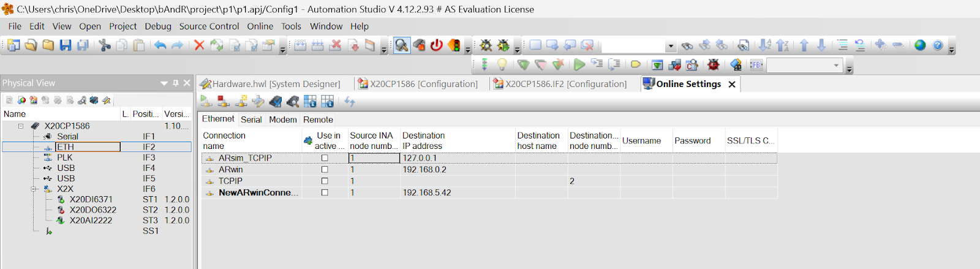Open the Debug menu
Image resolution: width=980 pixels, height=269 pixels.
(x=158, y=26)
